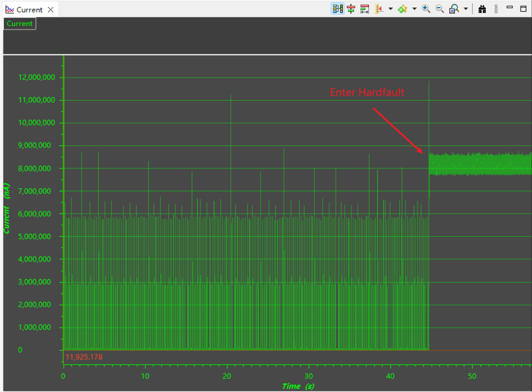Open the bookmark star dropdown arrow
The image size is (532, 392).
414,9
